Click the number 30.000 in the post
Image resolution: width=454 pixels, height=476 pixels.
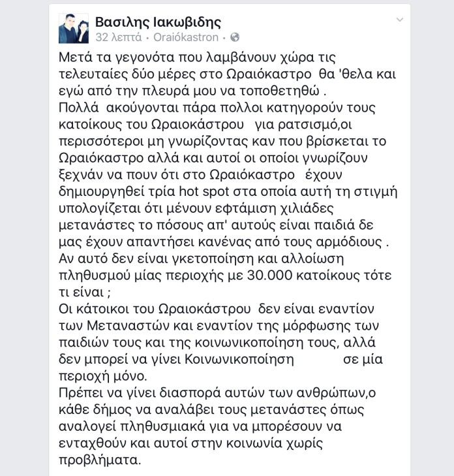click(x=269, y=276)
